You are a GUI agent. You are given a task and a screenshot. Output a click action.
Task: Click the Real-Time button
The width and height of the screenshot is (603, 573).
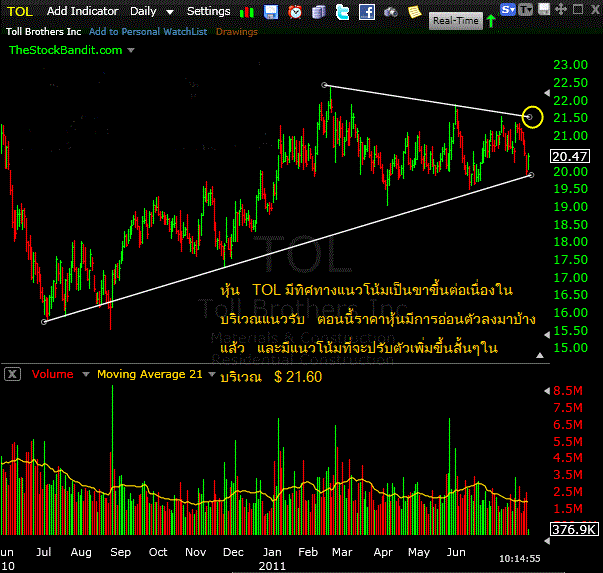pyautogui.click(x=456, y=20)
